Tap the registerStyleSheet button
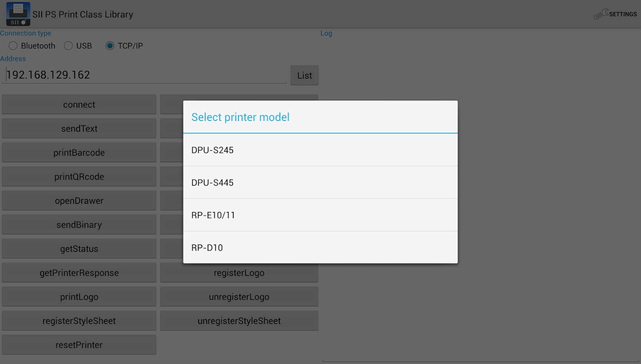 [x=79, y=321]
